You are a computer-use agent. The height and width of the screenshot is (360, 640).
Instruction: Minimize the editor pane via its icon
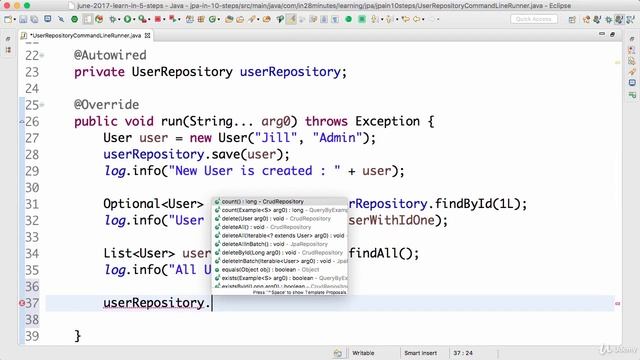[x=602, y=35]
